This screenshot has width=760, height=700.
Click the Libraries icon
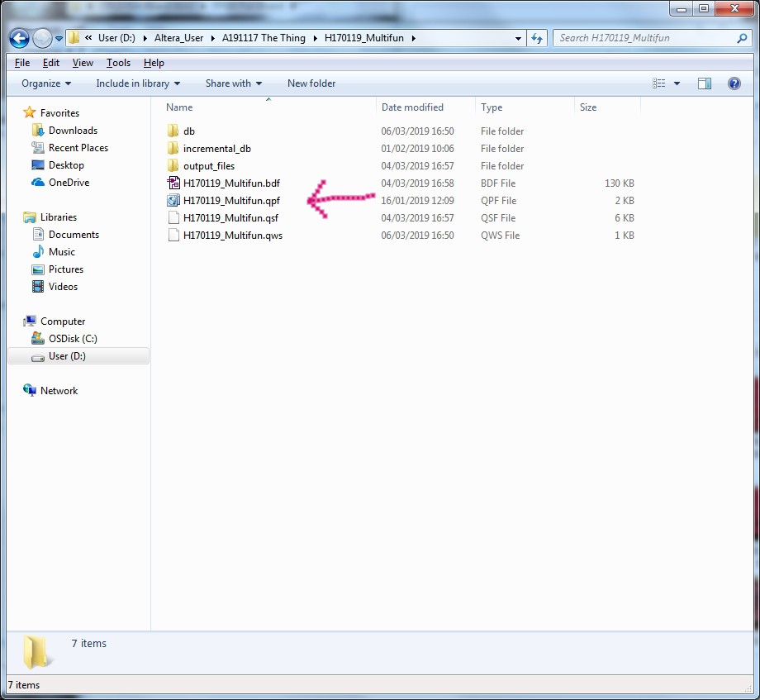pyautogui.click(x=30, y=217)
